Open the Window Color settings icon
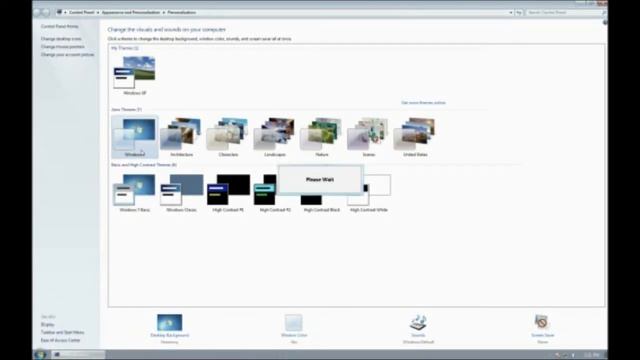Image resolution: width=640 pixels, height=360 pixels. tap(293, 322)
